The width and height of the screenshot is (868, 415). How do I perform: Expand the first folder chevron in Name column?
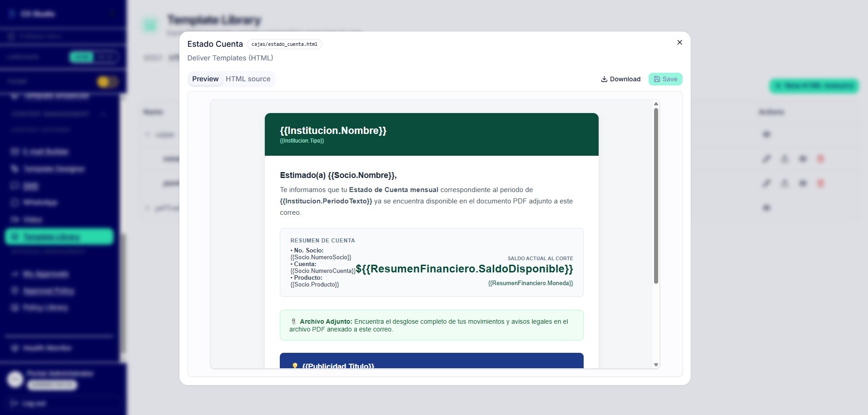(x=147, y=134)
